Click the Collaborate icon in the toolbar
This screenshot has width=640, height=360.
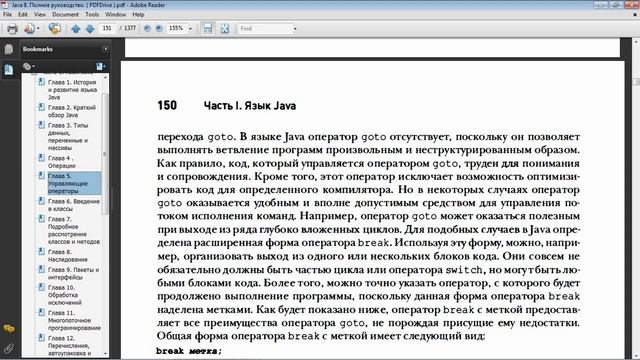coord(55,29)
